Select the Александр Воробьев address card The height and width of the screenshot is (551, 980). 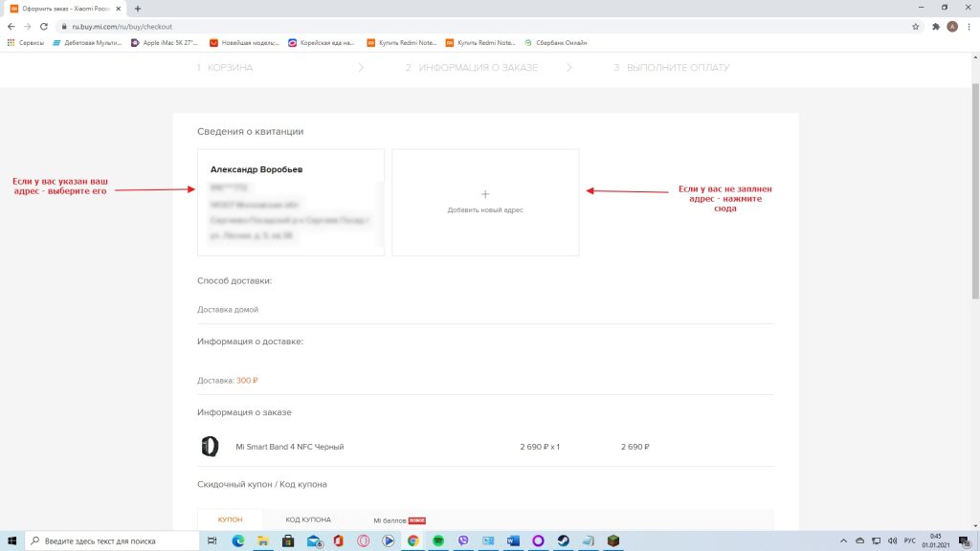(290, 202)
